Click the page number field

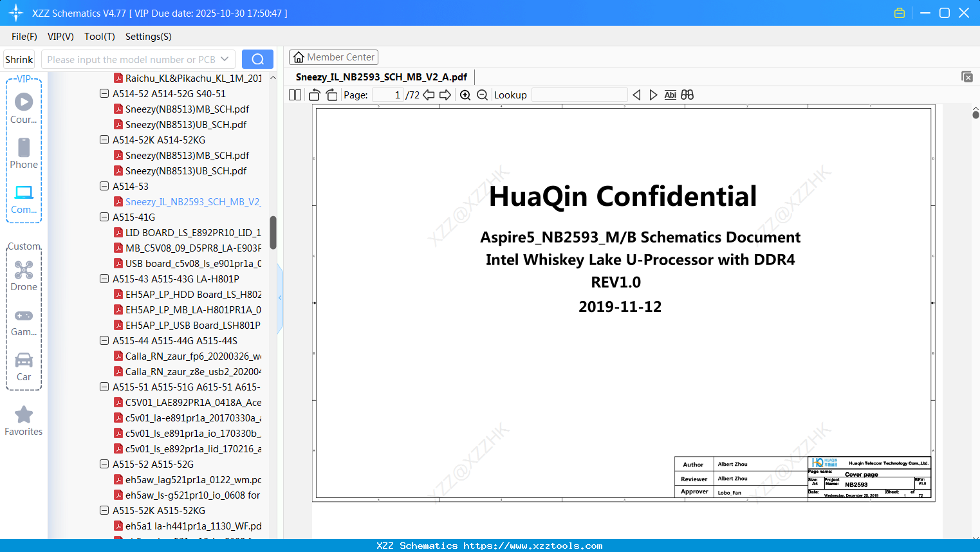pos(387,95)
